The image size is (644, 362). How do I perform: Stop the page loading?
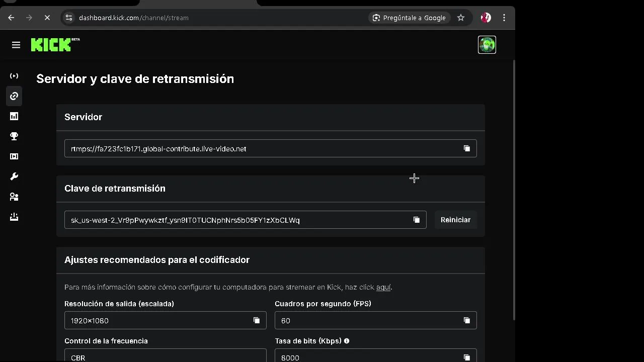click(x=47, y=18)
